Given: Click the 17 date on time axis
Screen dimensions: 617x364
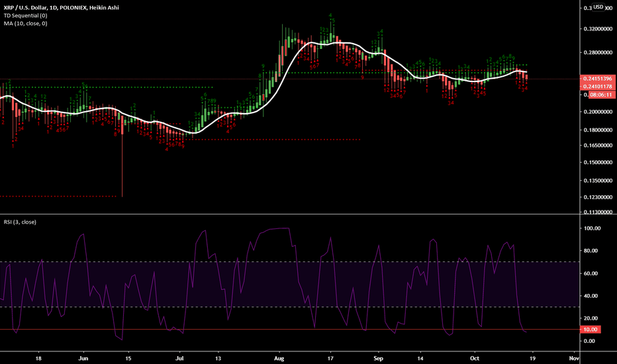Looking at the screenshot, I should point(330,359).
